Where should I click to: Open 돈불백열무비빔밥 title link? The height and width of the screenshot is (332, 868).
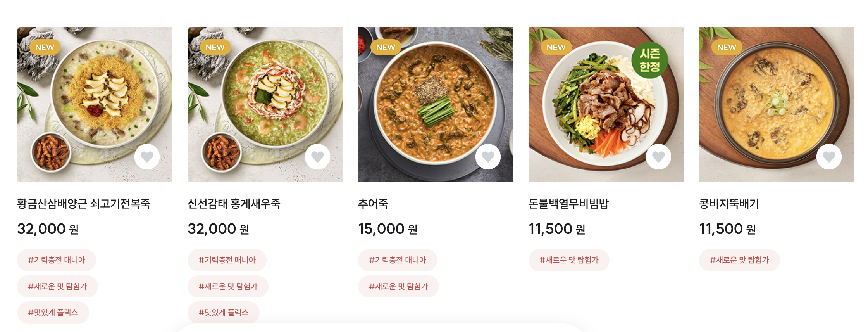[568, 204]
